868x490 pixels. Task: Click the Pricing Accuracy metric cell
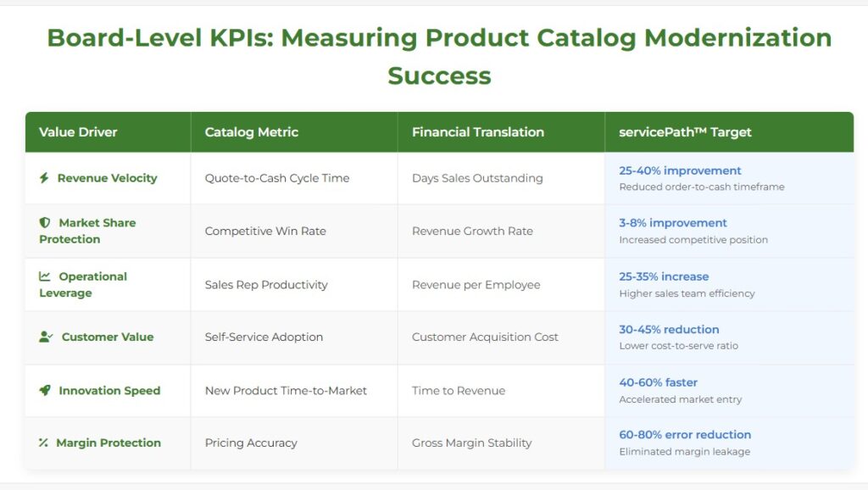[x=251, y=443]
